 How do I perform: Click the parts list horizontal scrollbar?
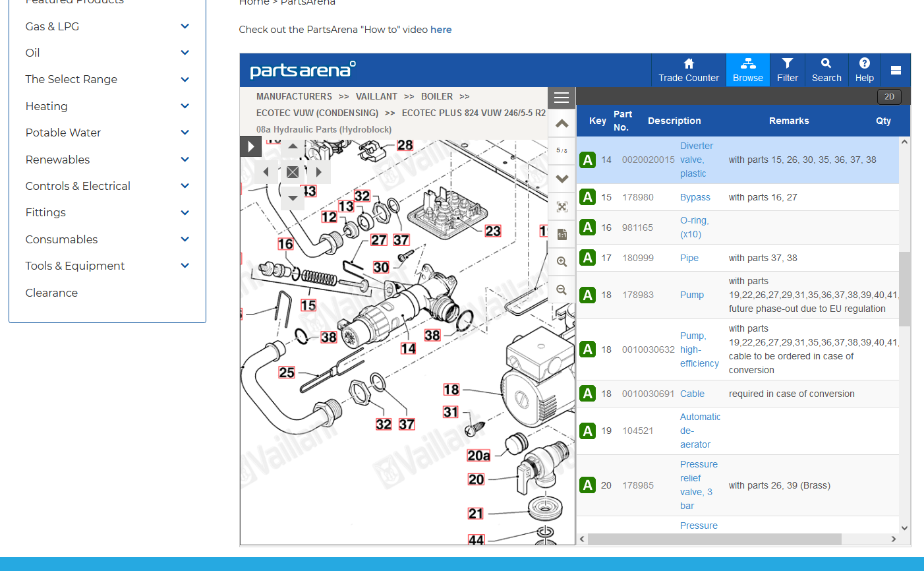click(x=714, y=539)
